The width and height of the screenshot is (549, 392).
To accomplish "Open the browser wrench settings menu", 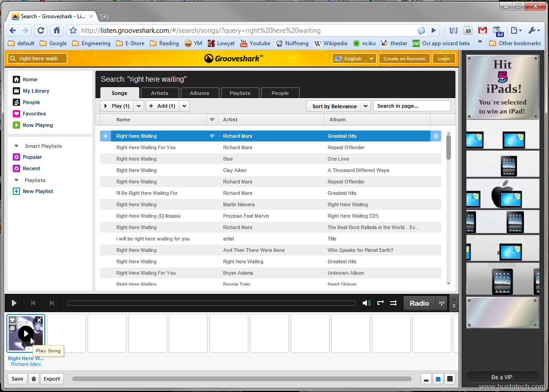I will click(x=533, y=31).
